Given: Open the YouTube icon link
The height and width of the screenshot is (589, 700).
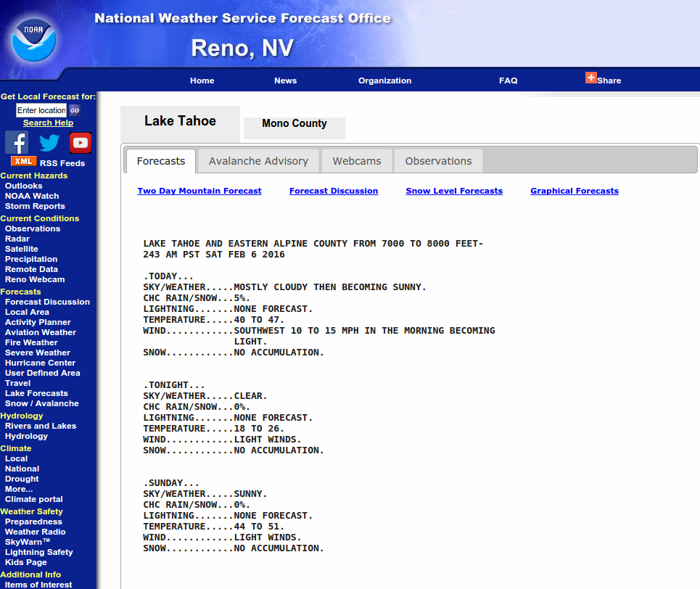Looking at the screenshot, I should [81, 142].
